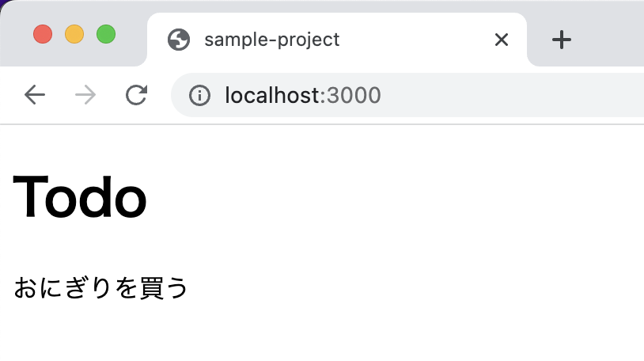Viewport: 644px width, 361px height.
Task: Go back with the left arrow button
Action: (x=35, y=95)
